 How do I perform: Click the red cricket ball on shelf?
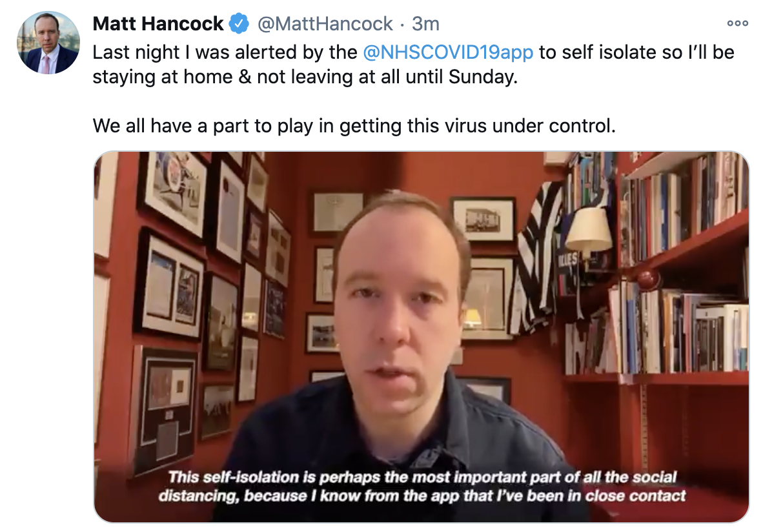point(647,280)
